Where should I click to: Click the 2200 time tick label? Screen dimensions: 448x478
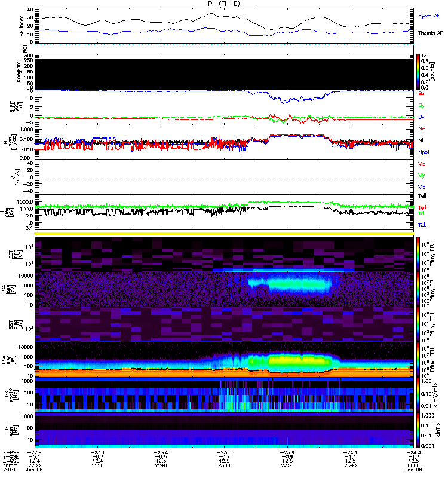click(34, 465)
